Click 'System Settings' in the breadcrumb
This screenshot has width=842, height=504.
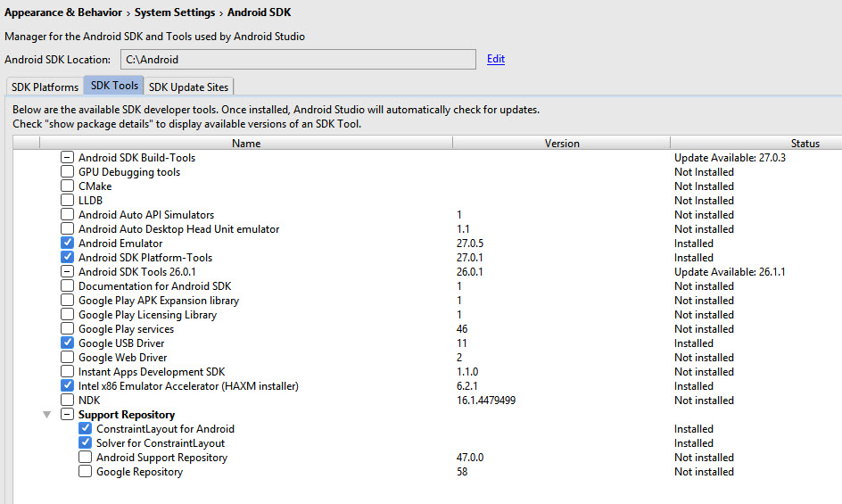[x=175, y=12]
